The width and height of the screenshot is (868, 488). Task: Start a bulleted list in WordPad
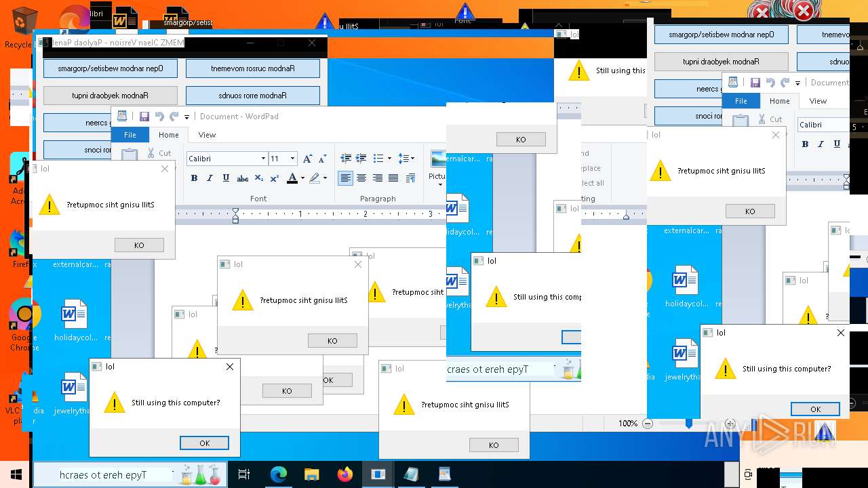[x=378, y=159]
